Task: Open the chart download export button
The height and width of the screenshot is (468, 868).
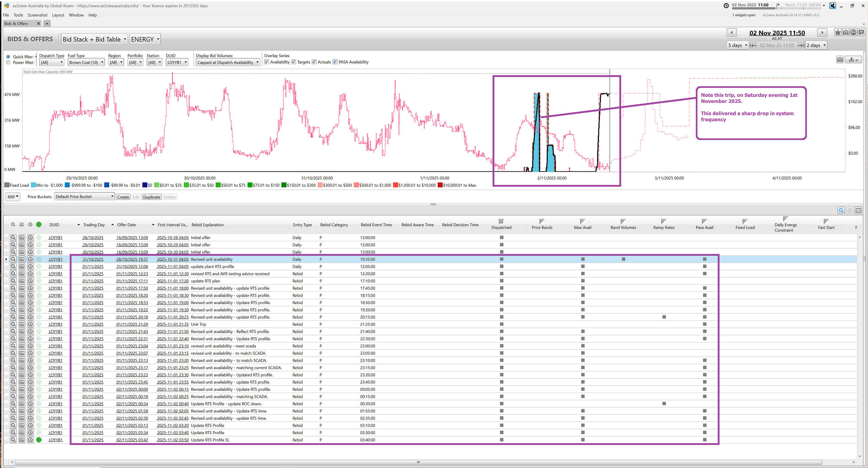Action: pos(853,60)
